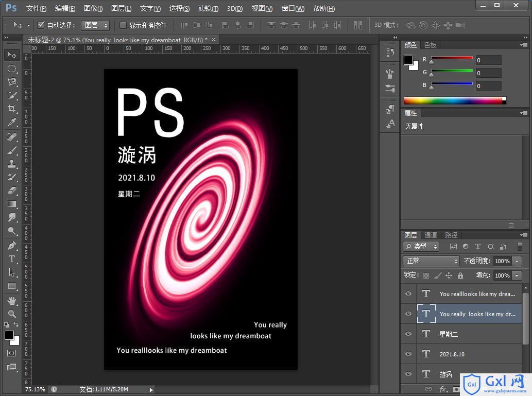Select the Pen tool
Image resolution: width=532 pixels, height=396 pixels.
pos(12,246)
